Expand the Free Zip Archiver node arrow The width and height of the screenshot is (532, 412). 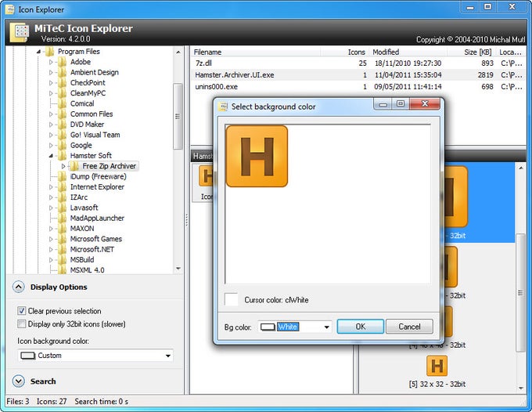(63, 166)
